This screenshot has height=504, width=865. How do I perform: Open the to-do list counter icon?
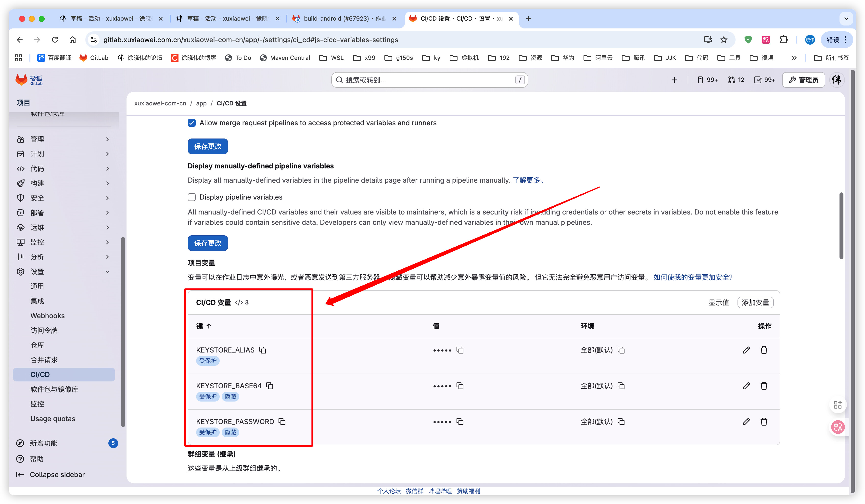[764, 80]
